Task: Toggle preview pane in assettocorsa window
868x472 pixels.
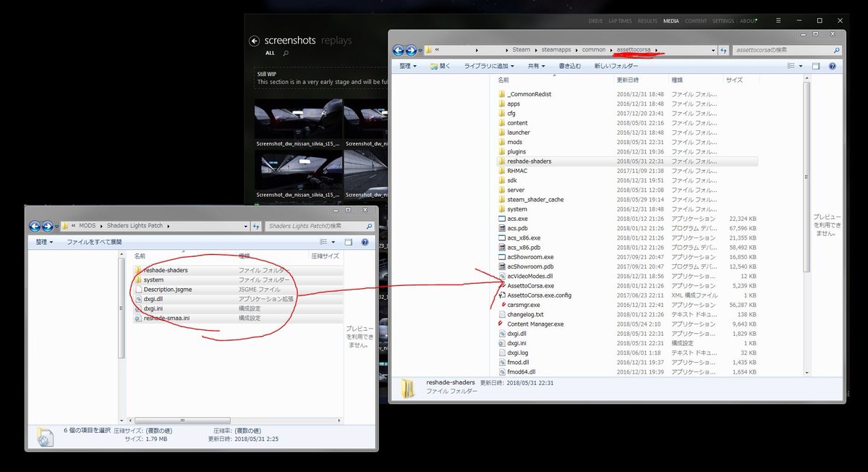Action: (816, 66)
